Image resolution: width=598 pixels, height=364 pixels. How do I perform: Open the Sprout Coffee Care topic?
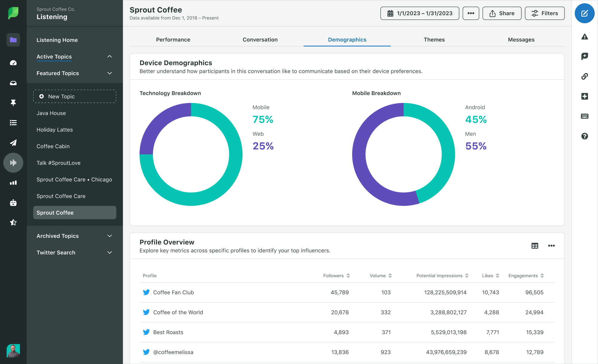61,196
